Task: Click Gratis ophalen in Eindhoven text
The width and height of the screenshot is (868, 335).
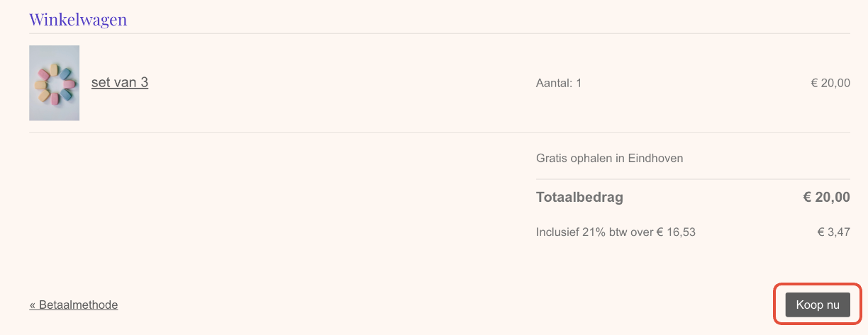Action: click(x=609, y=158)
